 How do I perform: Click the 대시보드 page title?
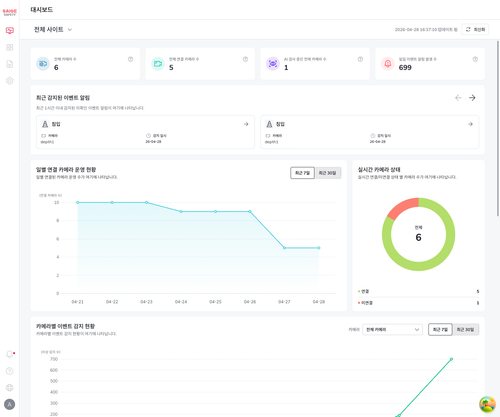point(42,9)
